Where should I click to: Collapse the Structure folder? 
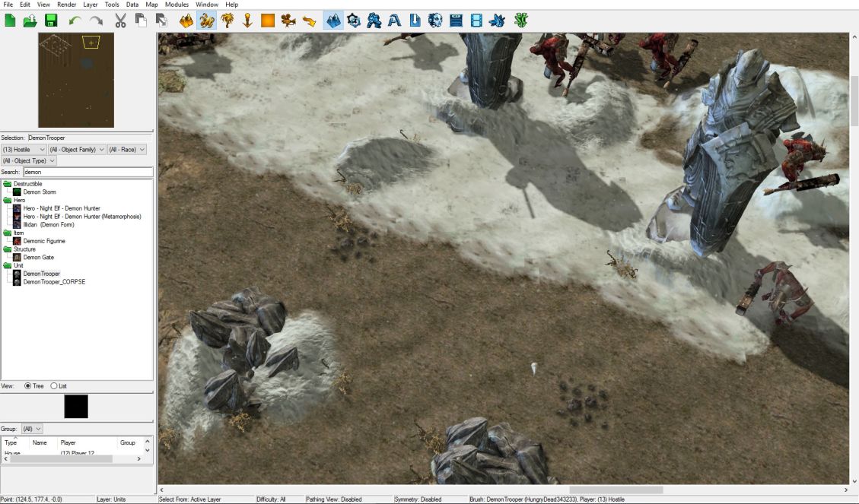coord(7,249)
